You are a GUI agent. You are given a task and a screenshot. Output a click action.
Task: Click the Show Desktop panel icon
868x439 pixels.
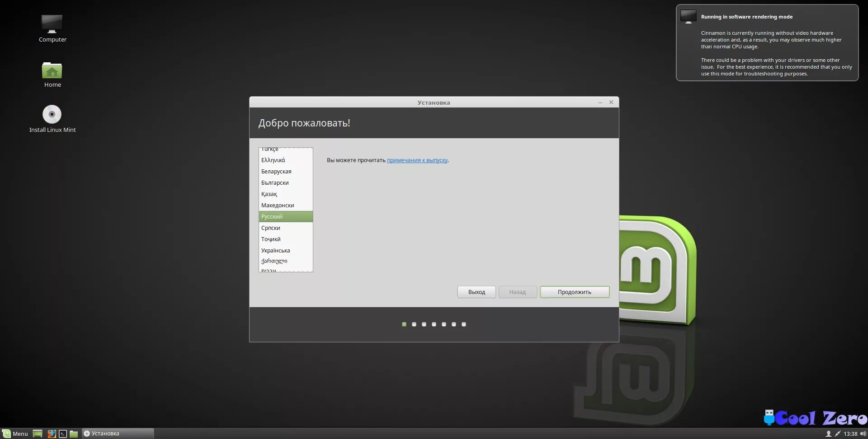click(x=38, y=434)
